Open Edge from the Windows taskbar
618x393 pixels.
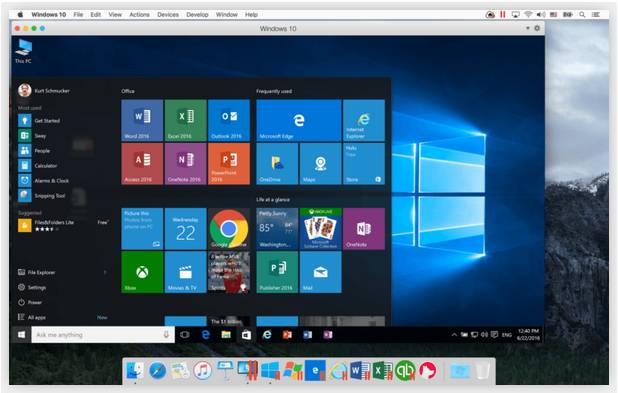coord(205,335)
